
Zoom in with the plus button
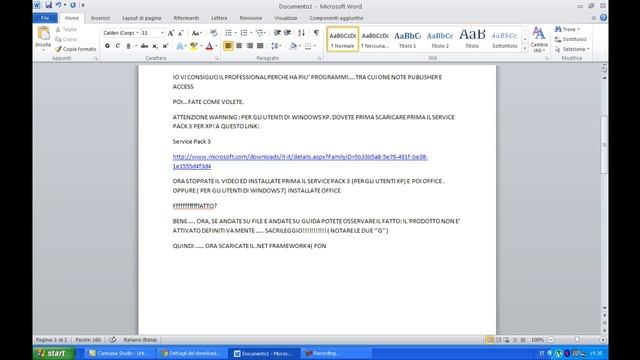pyautogui.click(x=602, y=340)
